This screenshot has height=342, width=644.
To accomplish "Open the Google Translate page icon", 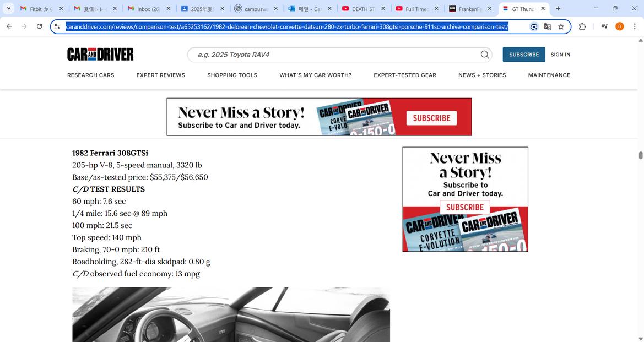I will click(547, 26).
